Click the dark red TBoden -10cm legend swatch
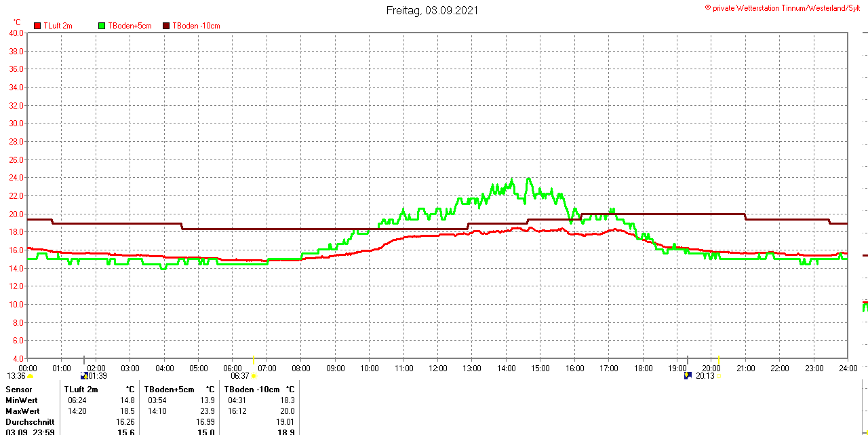 coord(166,26)
